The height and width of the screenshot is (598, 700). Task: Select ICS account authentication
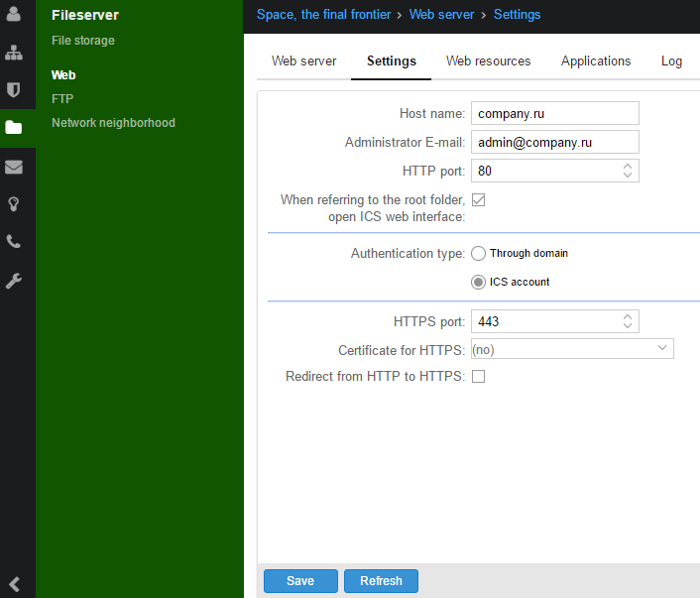[x=478, y=282]
